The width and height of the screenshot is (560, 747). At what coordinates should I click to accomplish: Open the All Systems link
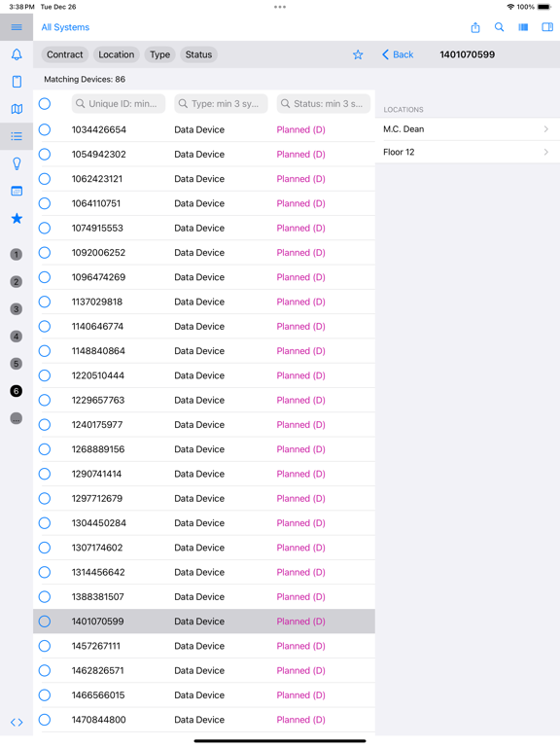(65, 27)
